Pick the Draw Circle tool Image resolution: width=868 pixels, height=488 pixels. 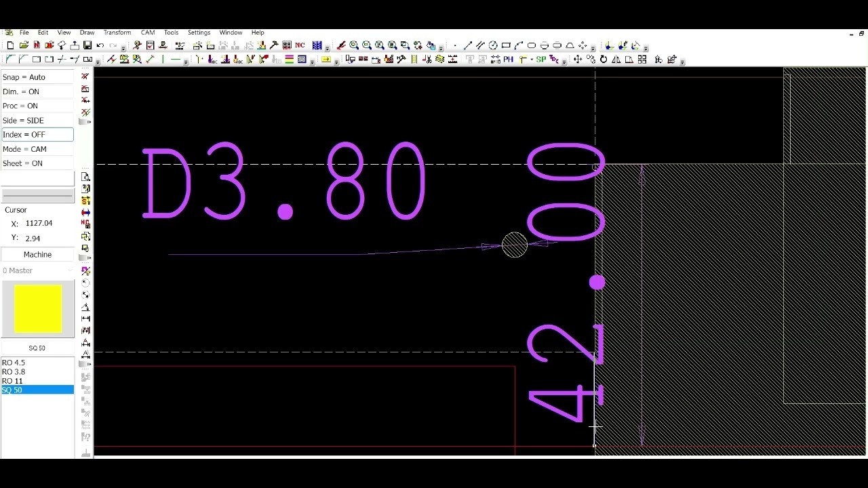tap(493, 45)
